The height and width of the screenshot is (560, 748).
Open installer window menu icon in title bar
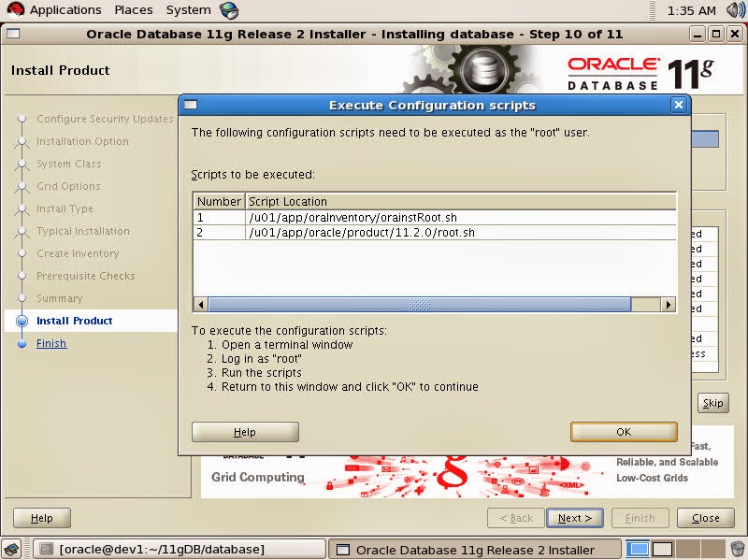(13, 34)
